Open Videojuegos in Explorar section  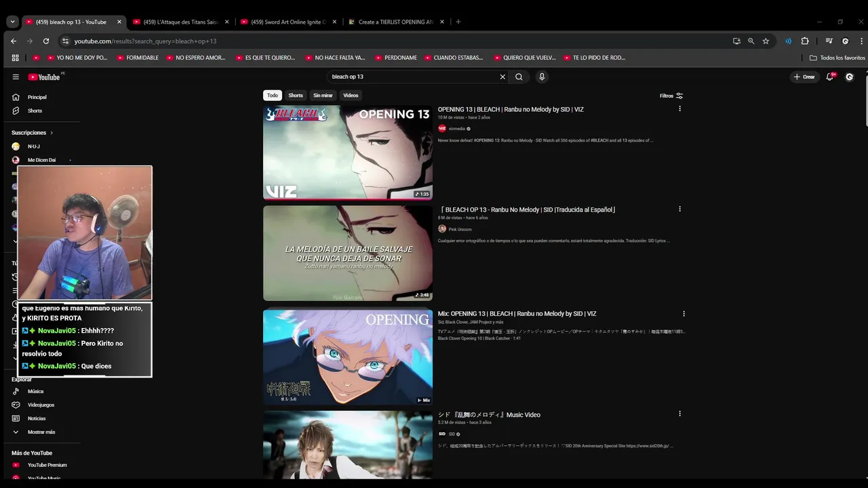pos(41,405)
